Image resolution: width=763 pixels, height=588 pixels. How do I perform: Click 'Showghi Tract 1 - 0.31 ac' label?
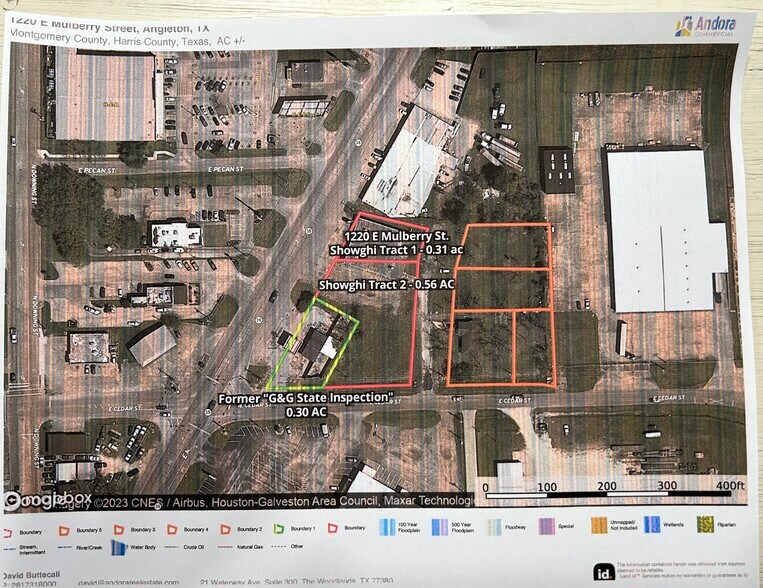(397, 250)
